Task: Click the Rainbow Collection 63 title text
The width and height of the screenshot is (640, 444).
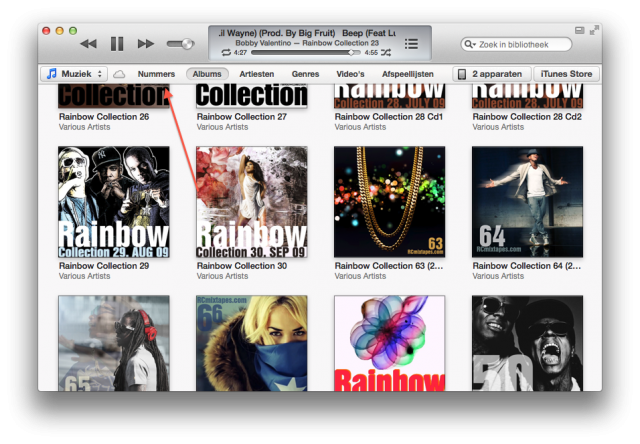Action: pos(389,266)
